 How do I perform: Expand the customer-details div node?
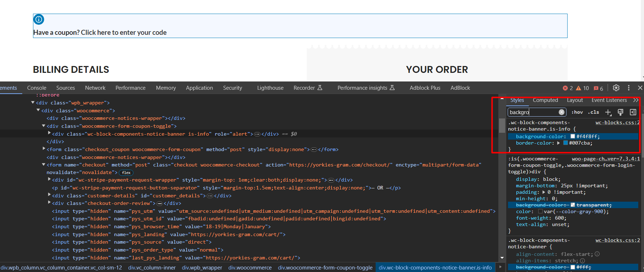point(49,195)
